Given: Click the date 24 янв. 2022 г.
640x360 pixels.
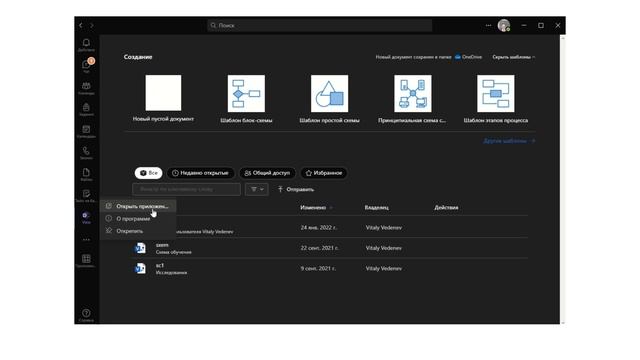Looking at the screenshot, I should pyautogui.click(x=319, y=227).
